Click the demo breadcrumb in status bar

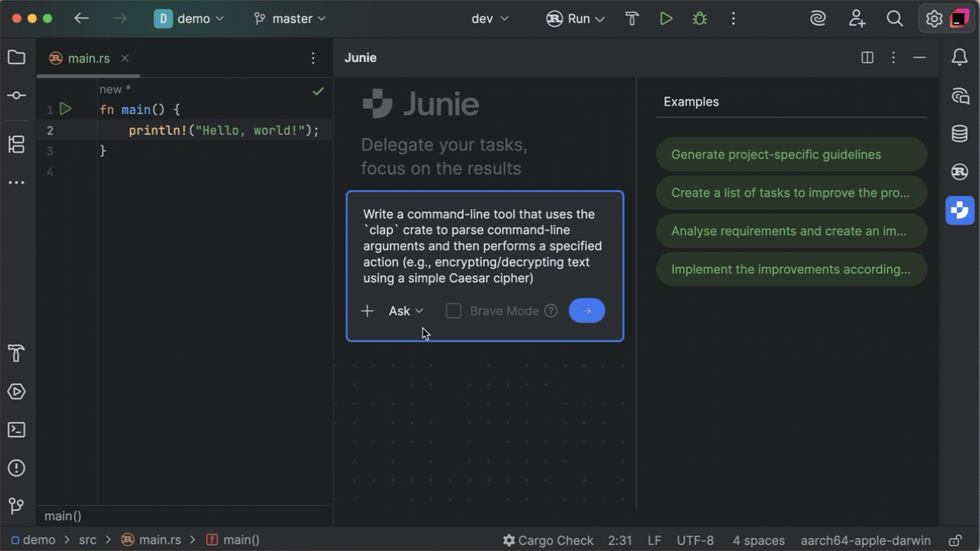coord(32,540)
